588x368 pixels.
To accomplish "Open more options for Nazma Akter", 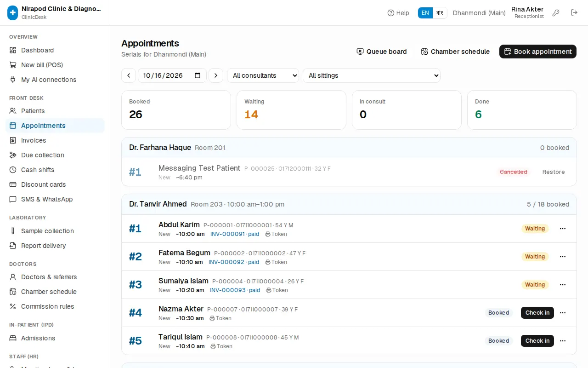I will 563,313.
